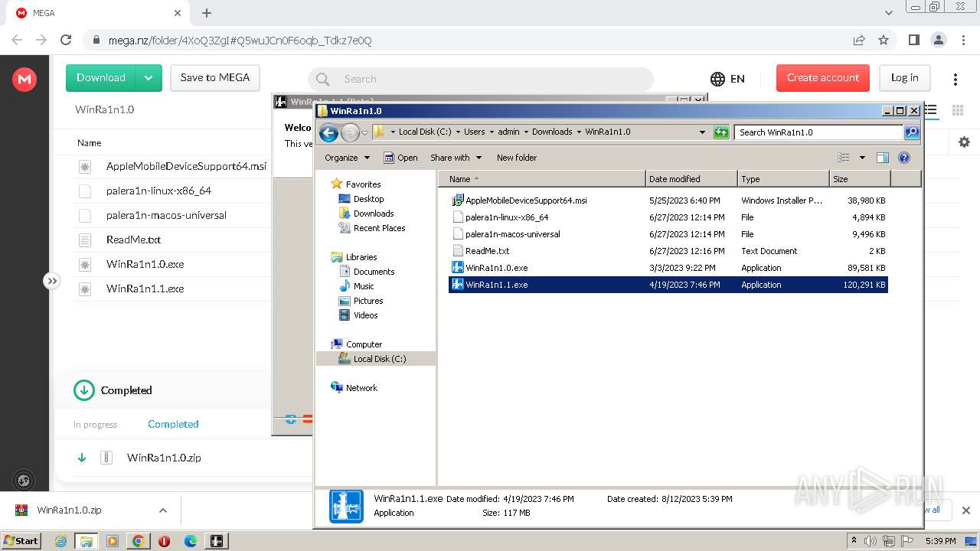Image resolution: width=980 pixels, height=551 pixels.
Task: Open Explorer Help
Action: tap(904, 158)
